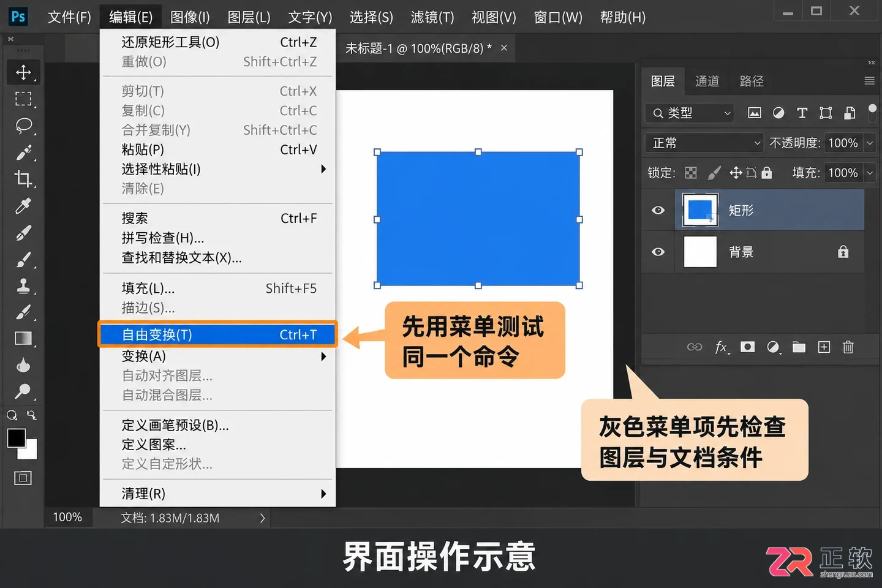Select the Crop tool
This screenshot has height=588, width=882.
(x=23, y=178)
